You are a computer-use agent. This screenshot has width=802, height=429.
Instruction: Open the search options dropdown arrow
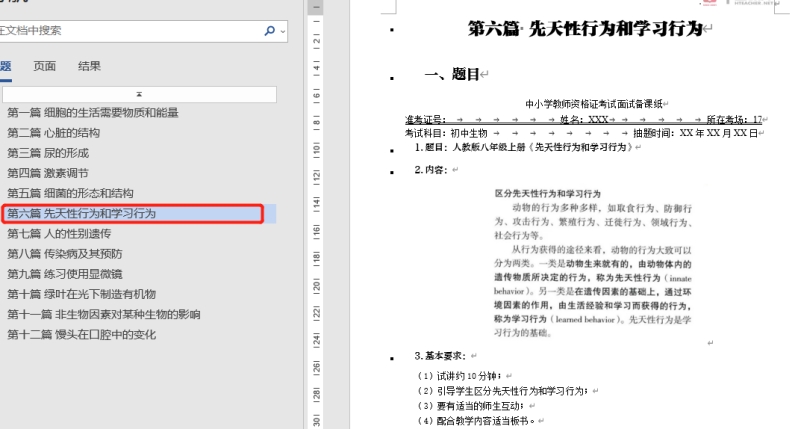(x=283, y=32)
